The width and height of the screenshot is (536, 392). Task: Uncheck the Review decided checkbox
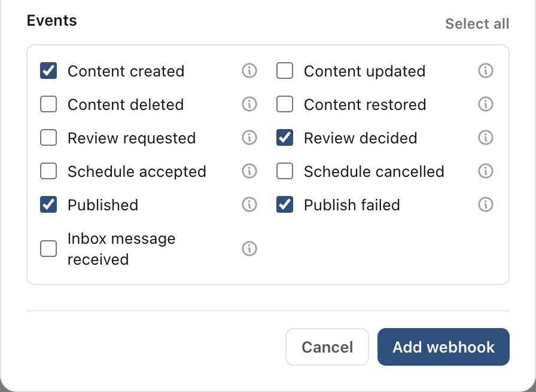pos(285,137)
